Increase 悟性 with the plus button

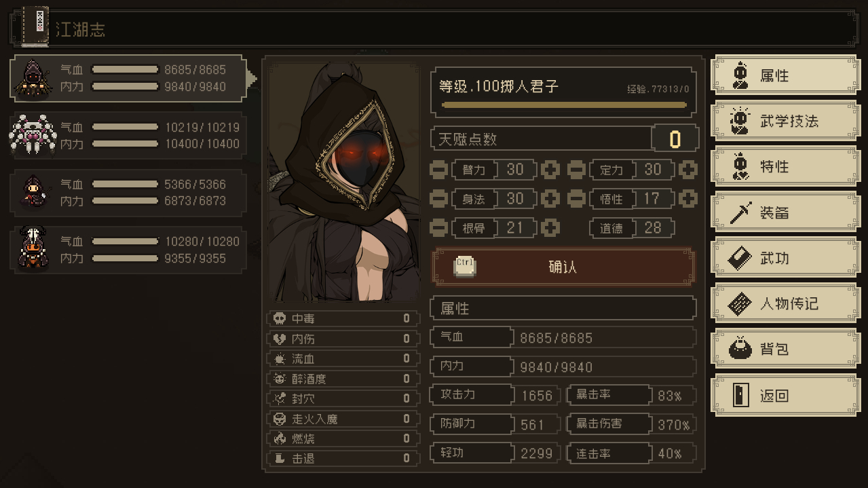687,199
